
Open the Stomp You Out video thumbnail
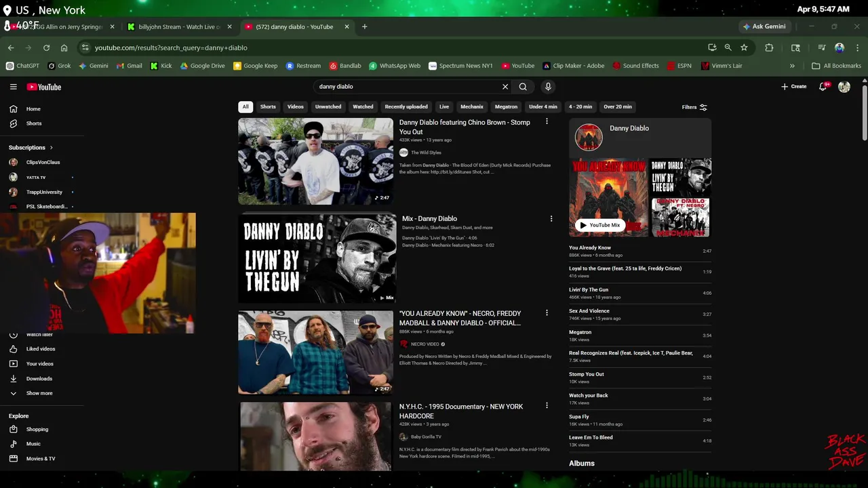[x=315, y=161]
